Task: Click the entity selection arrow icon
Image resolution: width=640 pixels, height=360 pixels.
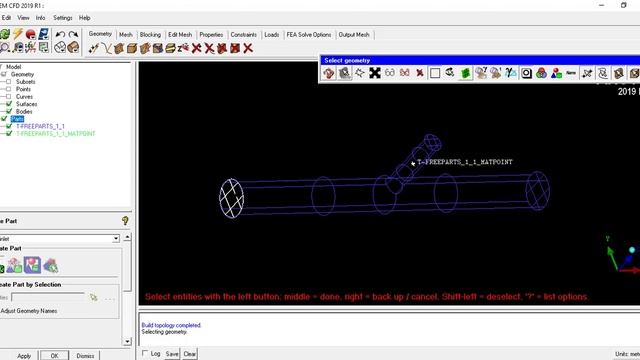Action: pos(93,297)
